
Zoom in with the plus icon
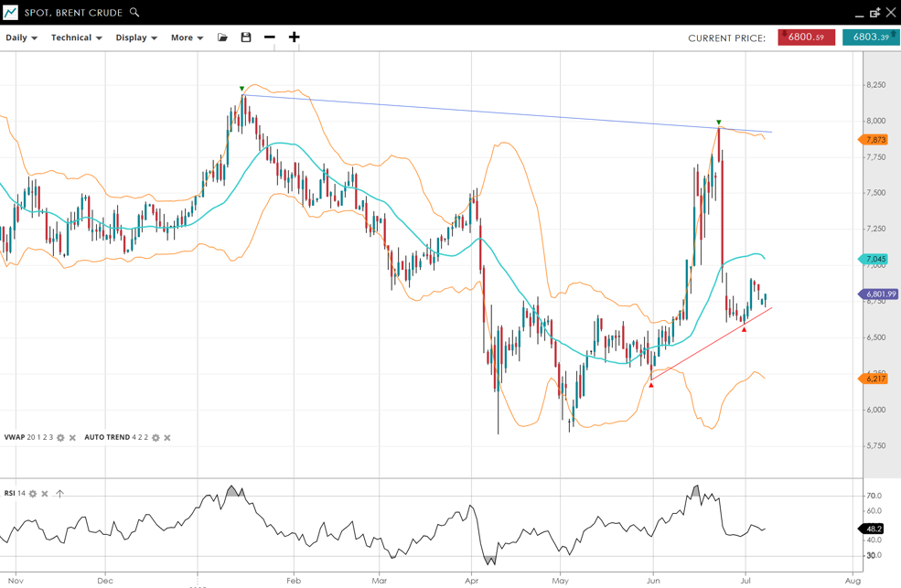point(294,37)
